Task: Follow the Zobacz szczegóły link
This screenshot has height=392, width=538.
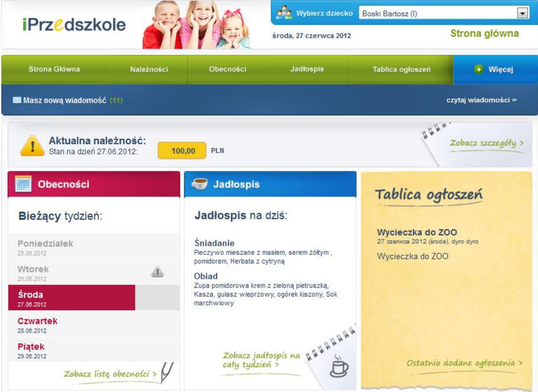Action: 487,143
